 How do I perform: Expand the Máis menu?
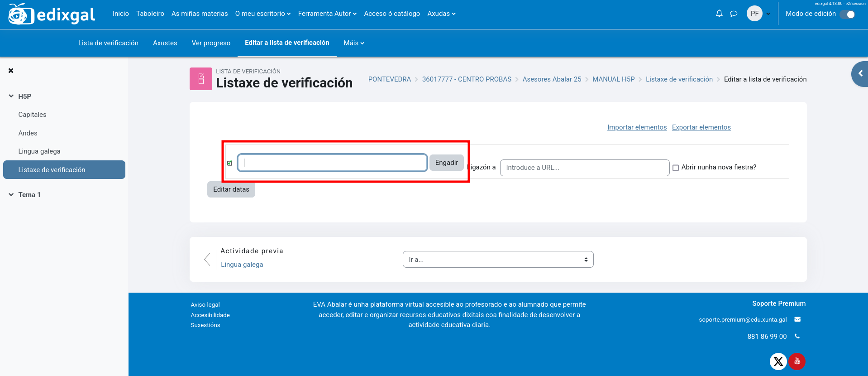coord(353,43)
